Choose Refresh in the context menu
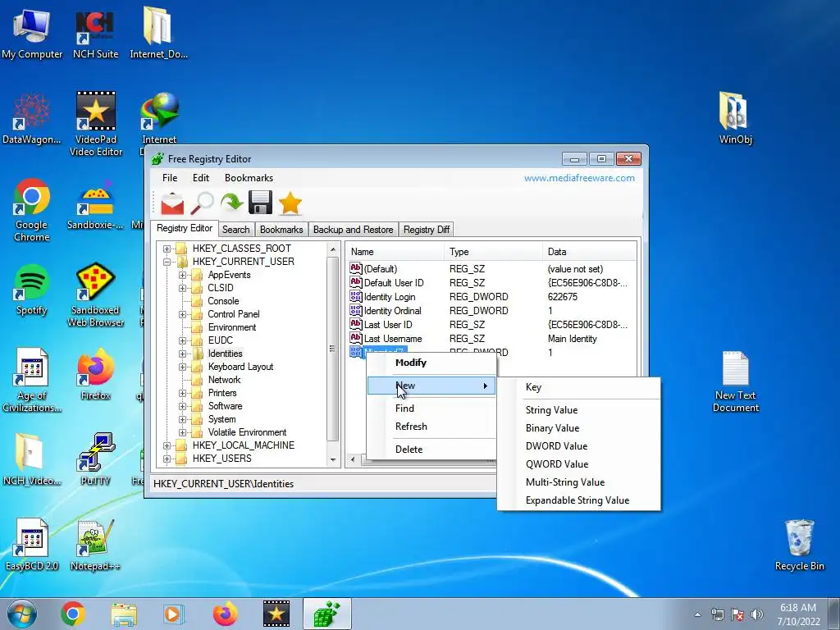The image size is (840, 630). point(431,427)
